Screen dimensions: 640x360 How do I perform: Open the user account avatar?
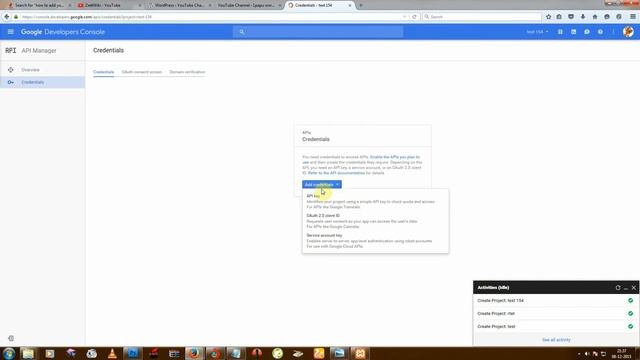628,32
